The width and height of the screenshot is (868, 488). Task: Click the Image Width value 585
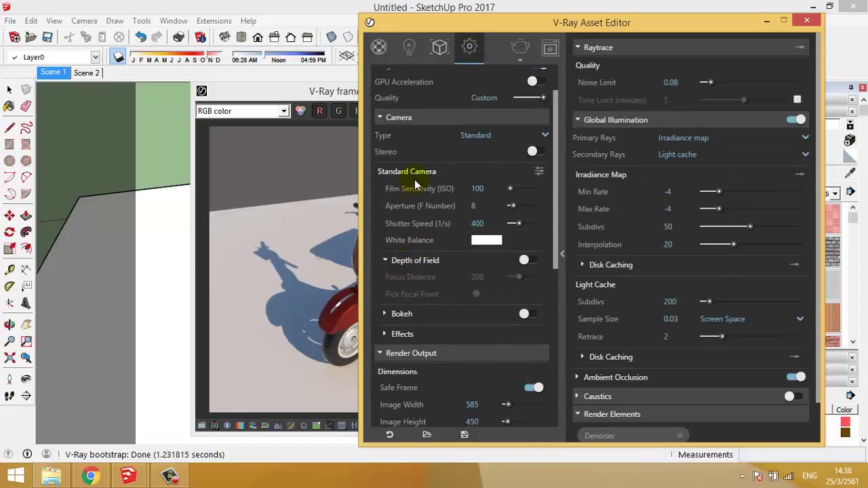pyautogui.click(x=472, y=405)
